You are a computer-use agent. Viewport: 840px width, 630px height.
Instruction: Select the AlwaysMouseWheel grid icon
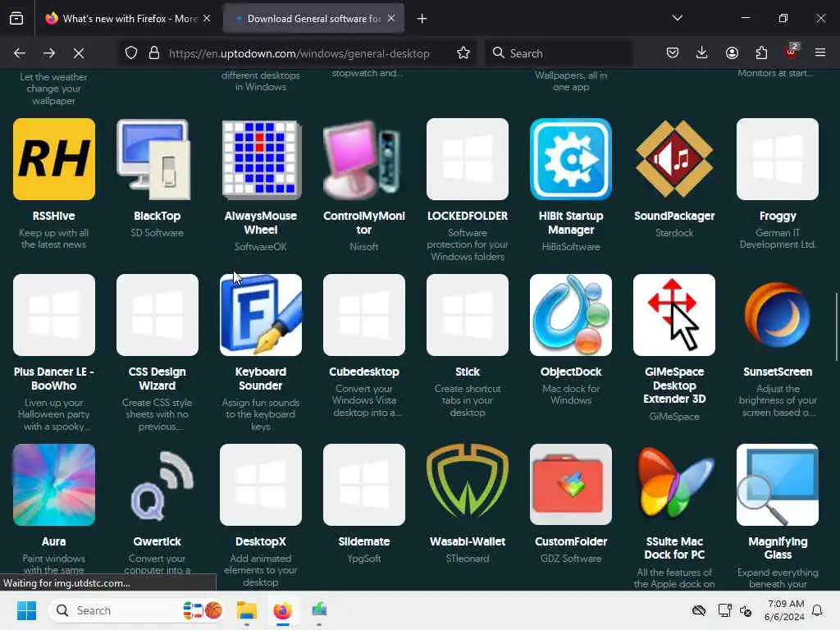[x=261, y=159]
